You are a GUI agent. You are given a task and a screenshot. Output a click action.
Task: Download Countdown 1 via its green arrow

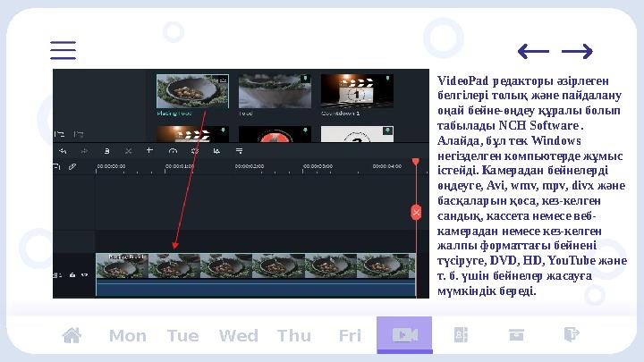point(387,78)
